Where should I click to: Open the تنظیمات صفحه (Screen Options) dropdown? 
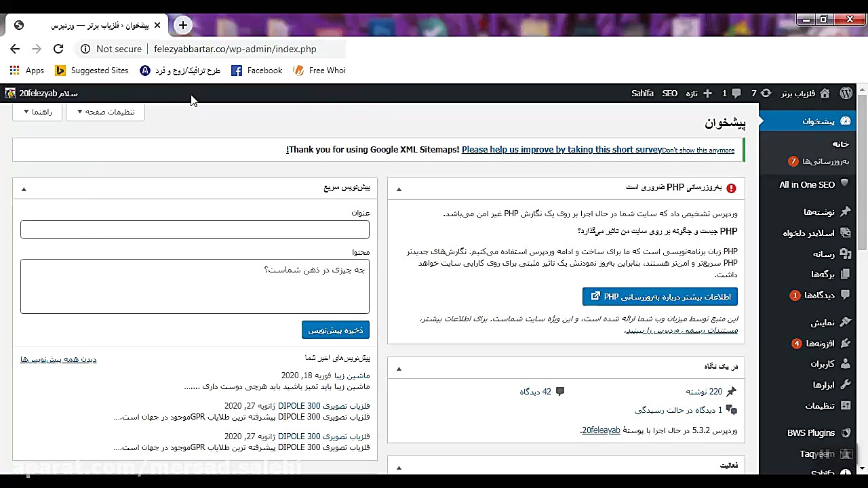[105, 112]
